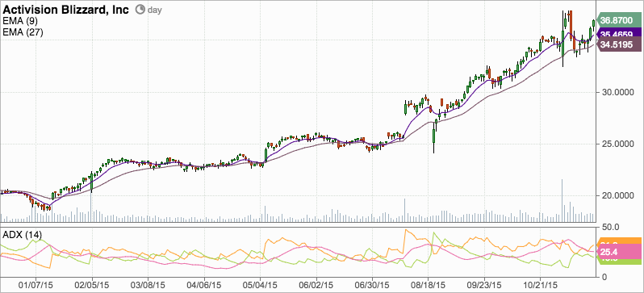This screenshot has width=644, height=293.
Task: Click the day interval label
Action: [x=154, y=10]
